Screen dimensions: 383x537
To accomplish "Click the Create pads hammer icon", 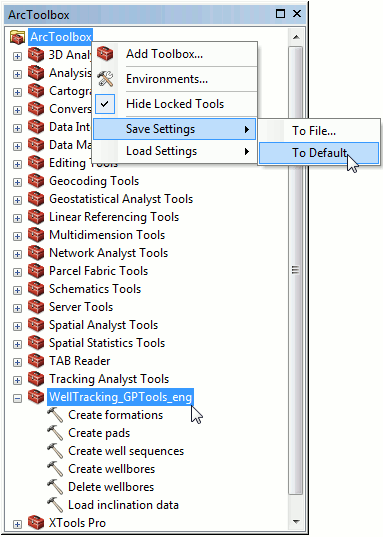I will tap(55, 433).
